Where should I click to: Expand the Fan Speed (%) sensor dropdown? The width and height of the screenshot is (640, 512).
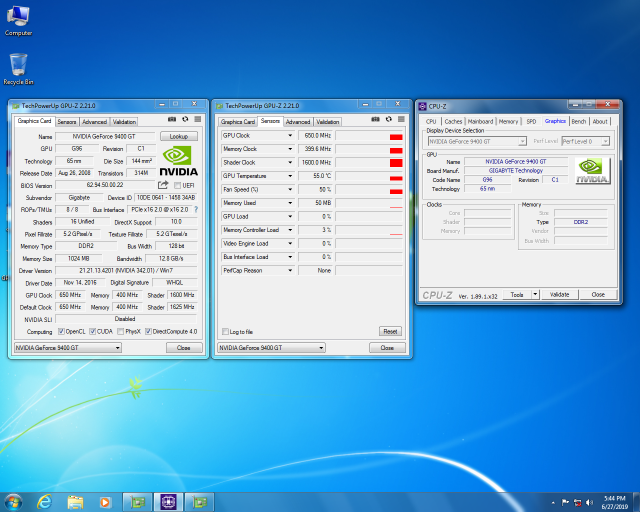[x=290, y=189]
